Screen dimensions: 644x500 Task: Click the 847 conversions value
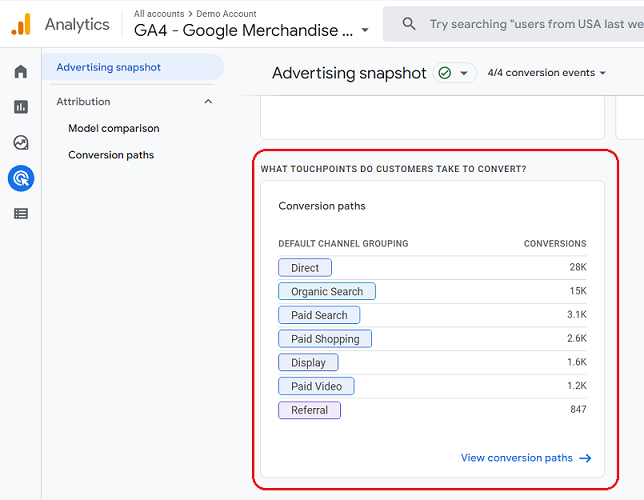tap(578, 409)
